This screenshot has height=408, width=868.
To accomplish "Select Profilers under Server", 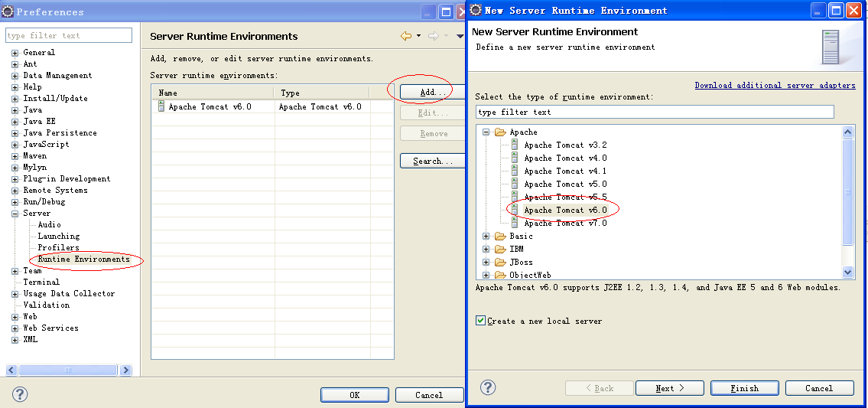I will point(58,247).
